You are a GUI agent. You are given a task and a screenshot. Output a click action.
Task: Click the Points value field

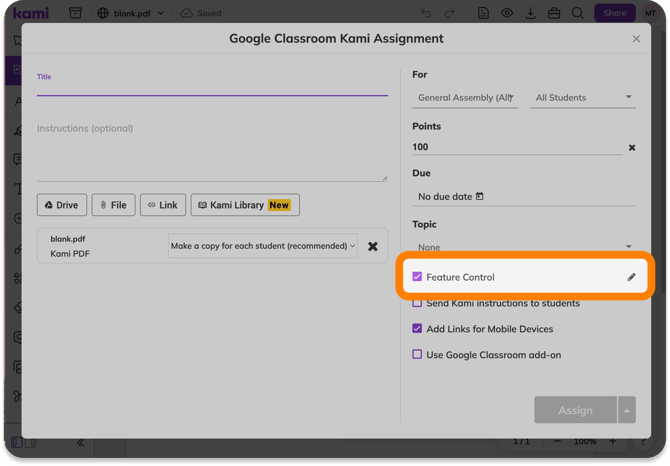pos(517,147)
